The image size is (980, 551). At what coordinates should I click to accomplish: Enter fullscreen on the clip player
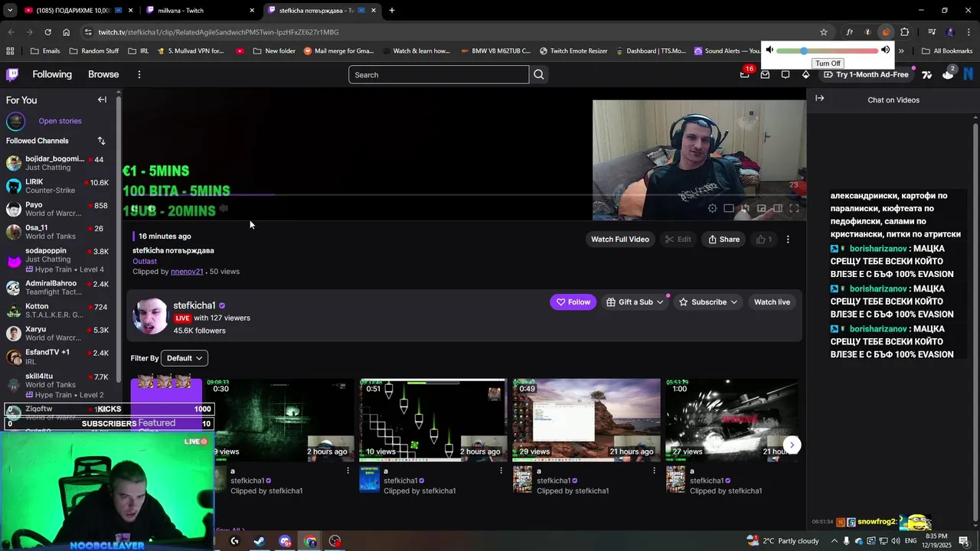coord(794,208)
